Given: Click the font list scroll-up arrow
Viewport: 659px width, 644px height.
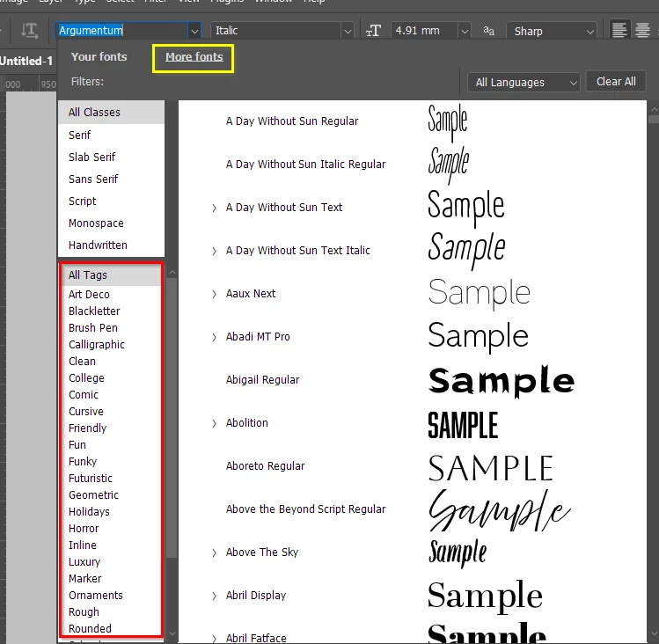Looking at the screenshot, I should pos(654,109).
